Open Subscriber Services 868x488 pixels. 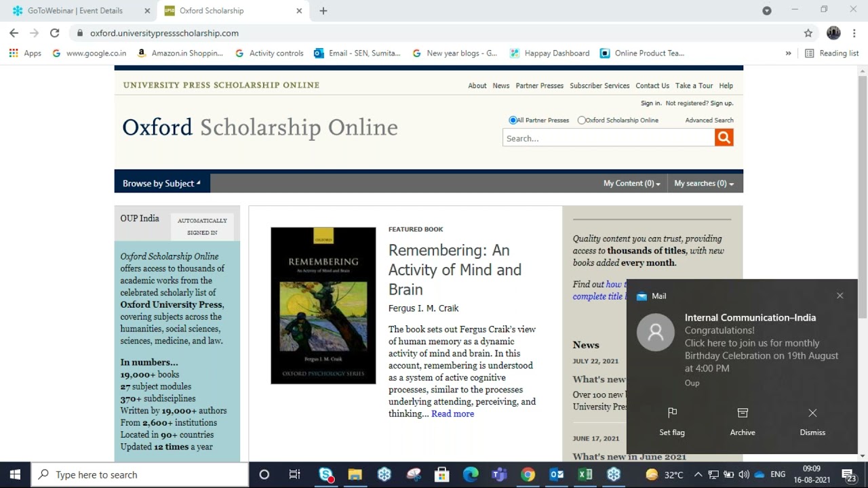(599, 85)
